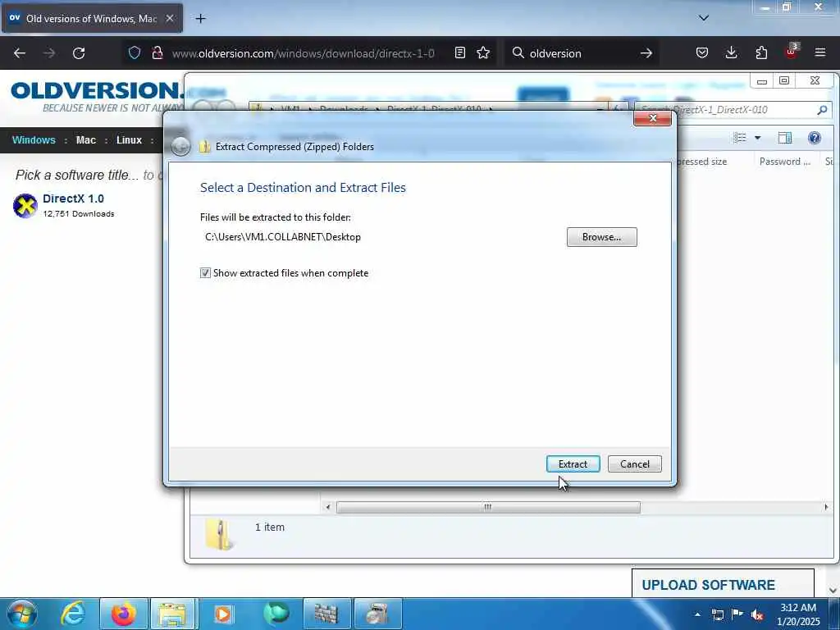The image size is (840, 630).
Task: Open the Action Center flag icon
Action: (x=737, y=614)
